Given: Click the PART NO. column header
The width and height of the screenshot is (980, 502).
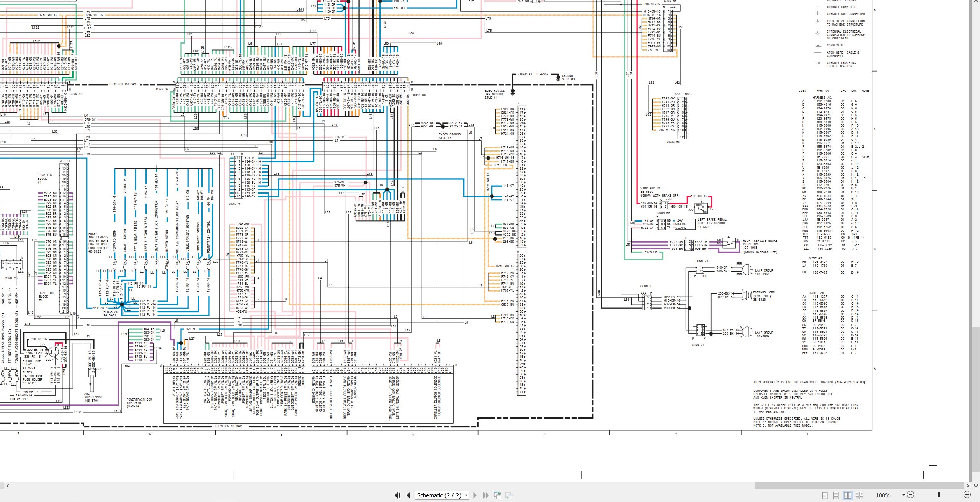Looking at the screenshot, I should 823,91.
